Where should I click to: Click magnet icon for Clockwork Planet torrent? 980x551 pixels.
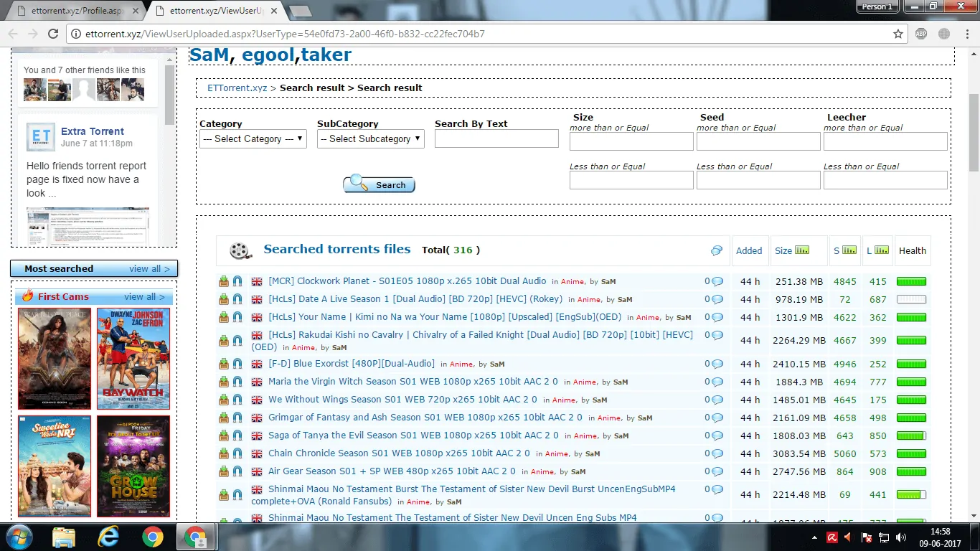[237, 281]
